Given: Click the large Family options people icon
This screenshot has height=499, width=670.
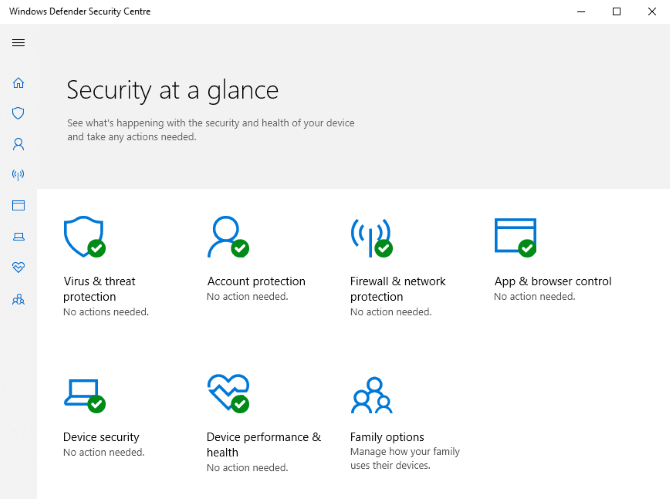Looking at the screenshot, I should [369, 394].
